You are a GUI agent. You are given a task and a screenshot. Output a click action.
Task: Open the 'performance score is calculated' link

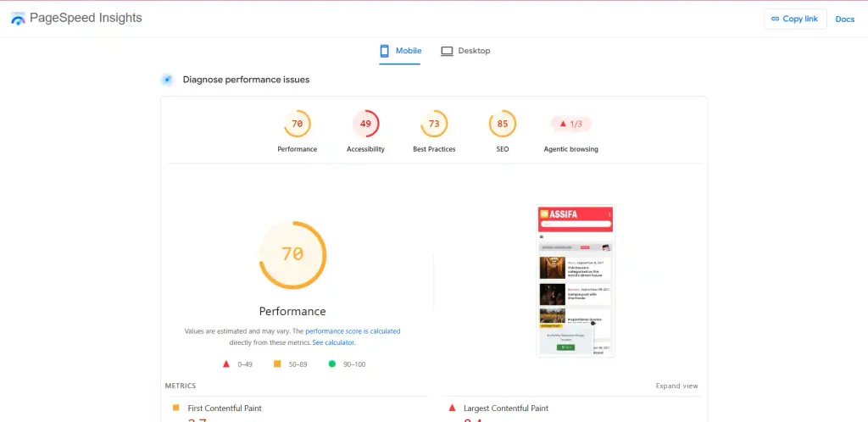click(353, 331)
